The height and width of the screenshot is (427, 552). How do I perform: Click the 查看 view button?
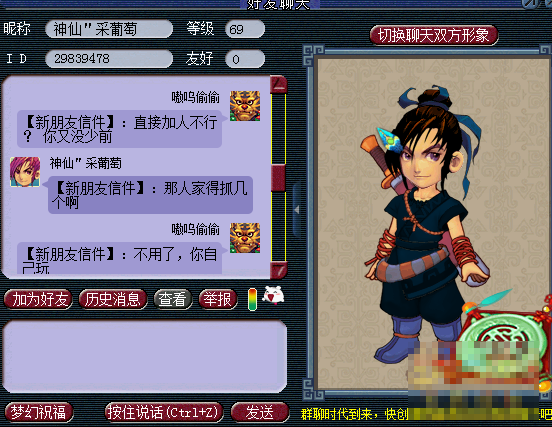(x=173, y=300)
